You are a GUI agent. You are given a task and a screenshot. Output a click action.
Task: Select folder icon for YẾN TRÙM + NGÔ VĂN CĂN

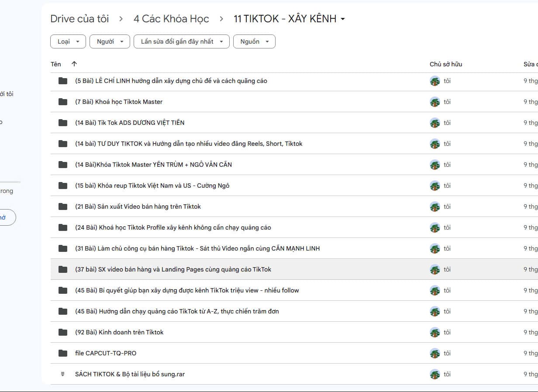(63, 165)
